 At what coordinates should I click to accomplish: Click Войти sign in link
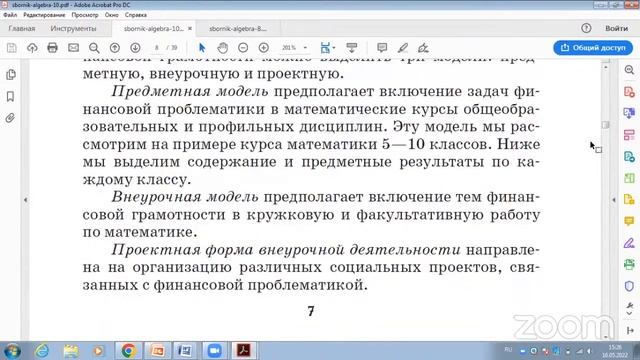click(616, 28)
